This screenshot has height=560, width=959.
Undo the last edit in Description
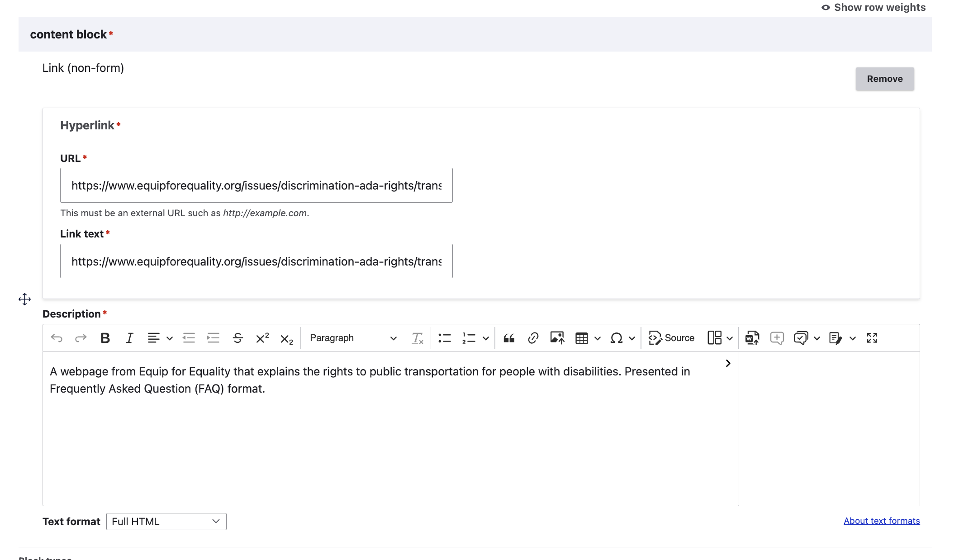57,338
